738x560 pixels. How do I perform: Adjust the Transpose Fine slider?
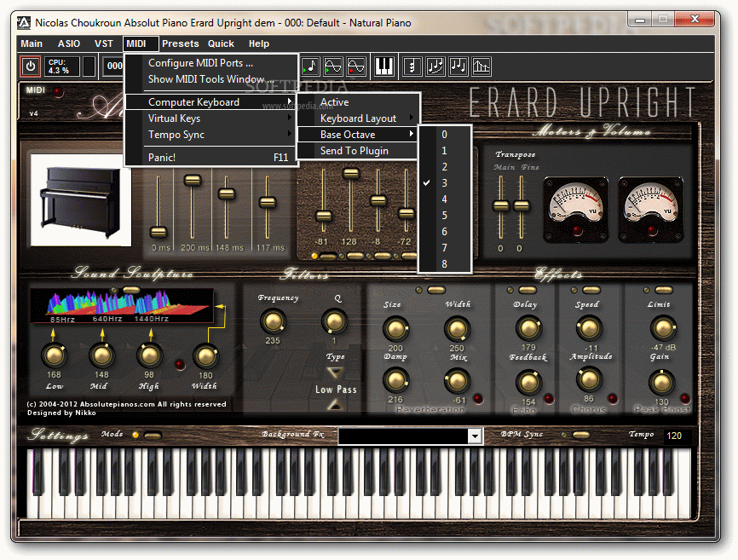pyautogui.click(x=521, y=206)
